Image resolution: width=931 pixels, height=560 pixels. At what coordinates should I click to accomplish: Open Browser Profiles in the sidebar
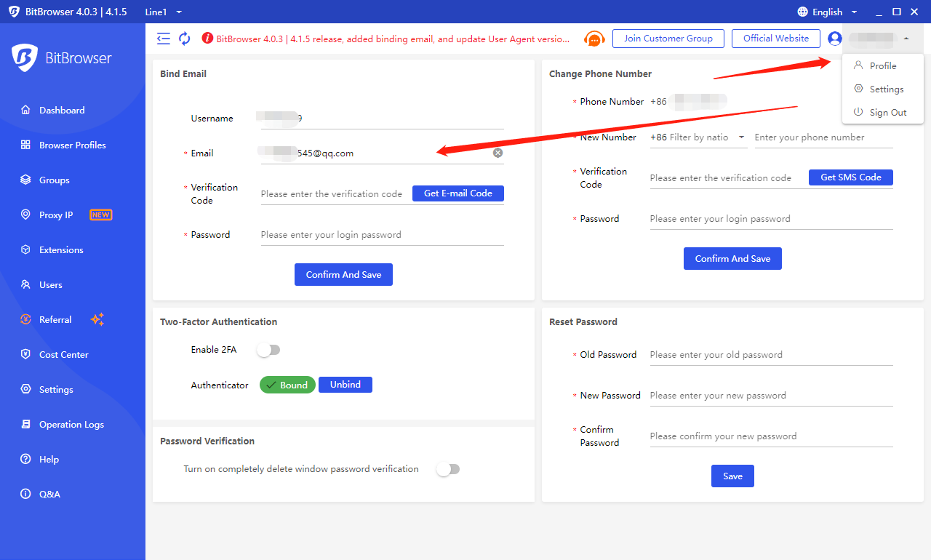(x=73, y=145)
